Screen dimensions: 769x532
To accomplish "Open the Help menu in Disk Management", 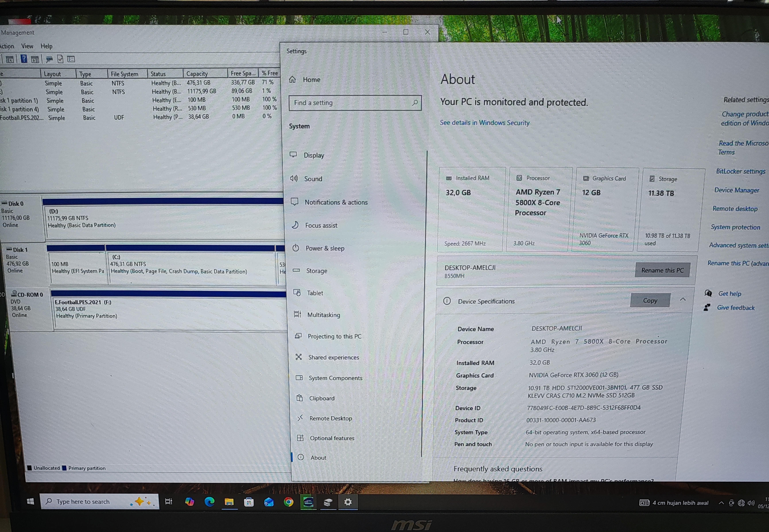I will [x=46, y=46].
